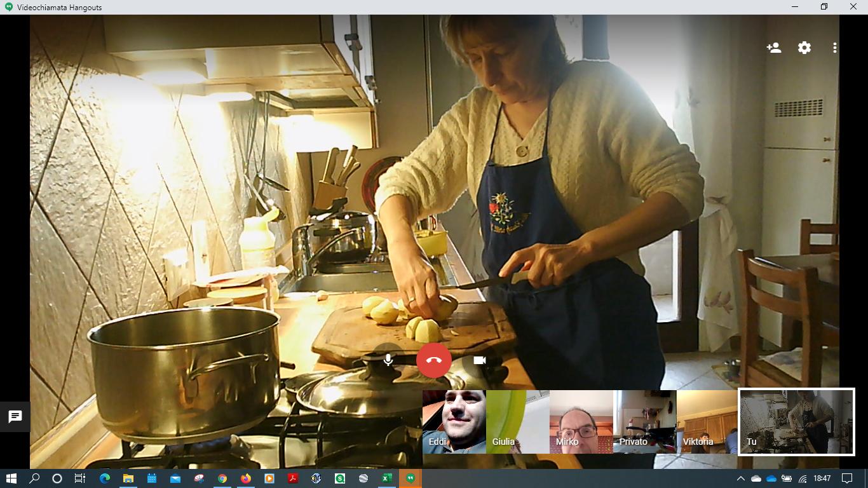868x488 pixels.
Task: Open the media player taskbar icon
Action: (x=269, y=478)
